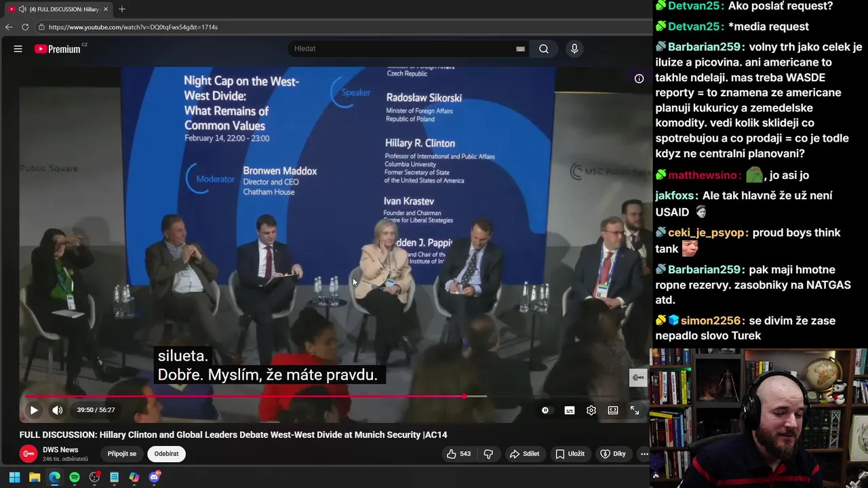Screen dimensions: 868x488
Task: Switch to Microsoft Edge in the taskbar
Action: click(x=54, y=477)
